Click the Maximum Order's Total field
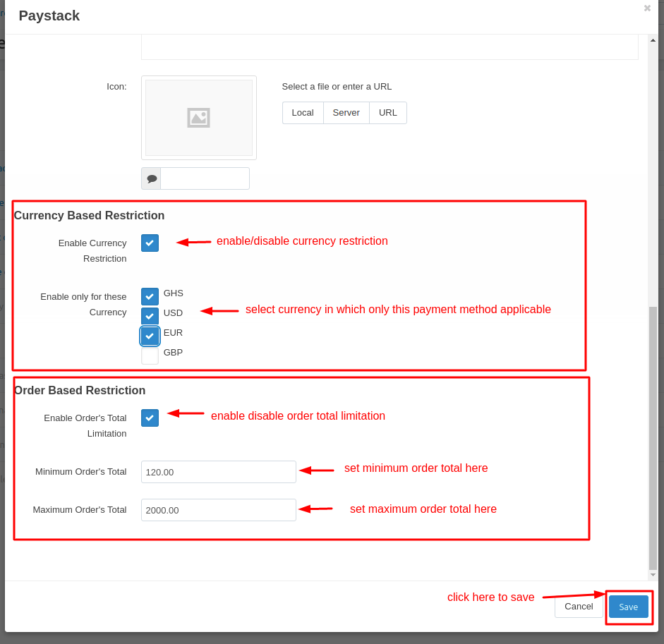Screen dimensions: 664x644 [218, 510]
